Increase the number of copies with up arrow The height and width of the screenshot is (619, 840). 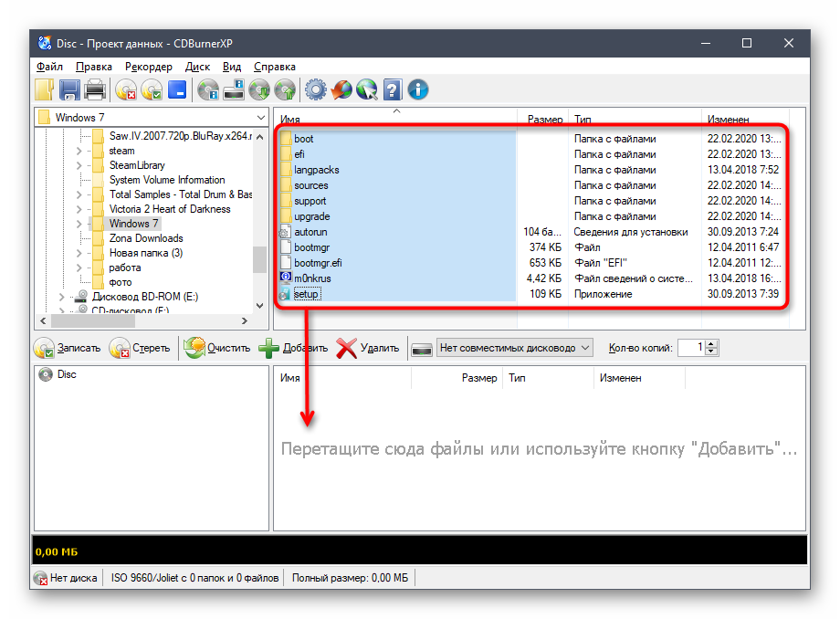click(712, 343)
